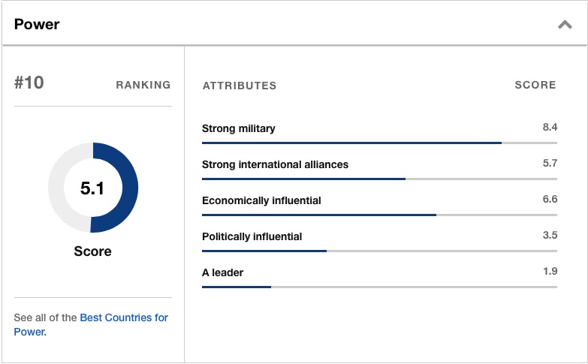
Task: Select the Economically influential attribute label
Action: click(x=261, y=200)
